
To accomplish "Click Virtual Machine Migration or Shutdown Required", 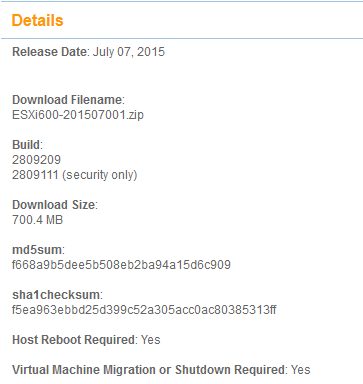I will point(148,370).
